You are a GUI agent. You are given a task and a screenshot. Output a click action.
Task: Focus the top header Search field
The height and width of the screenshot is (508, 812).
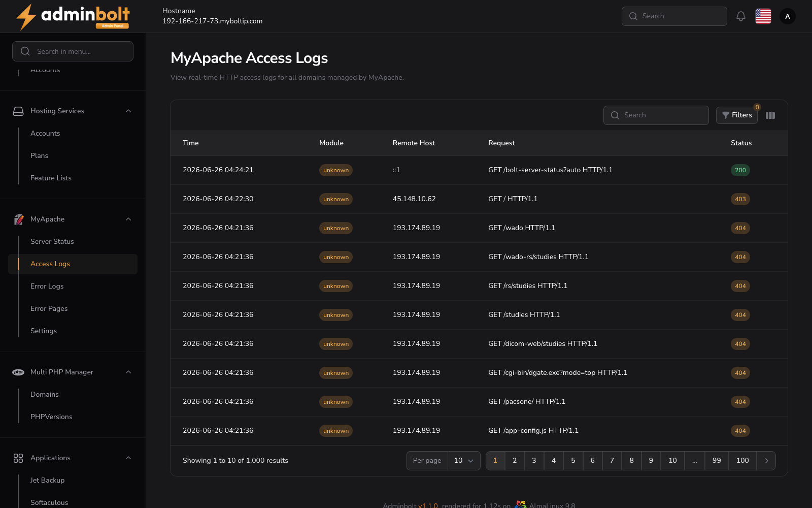click(x=674, y=16)
